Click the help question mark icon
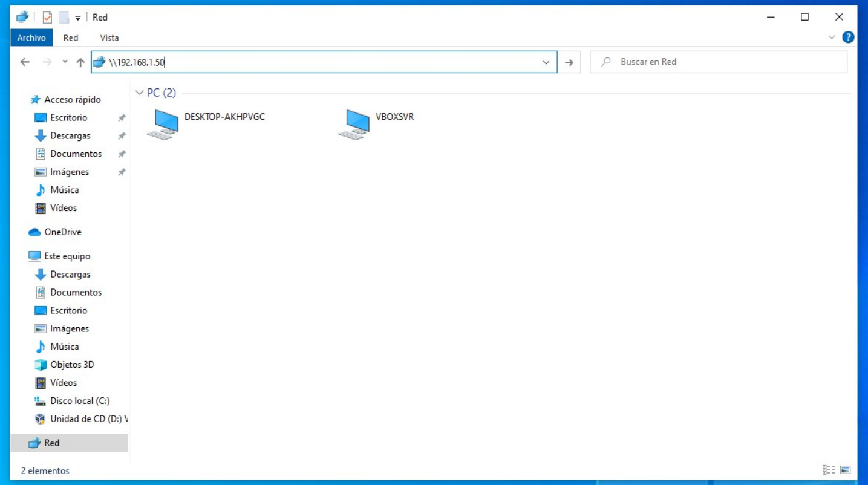The width and height of the screenshot is (868, 485). pos(847,37)
